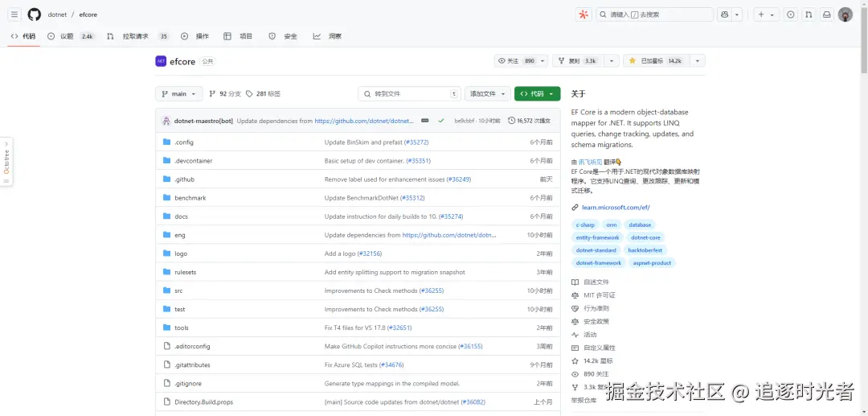The height and width of the screenshot is (416, 868).
Task: Open the src folder
Action: (x=178, y=290)
